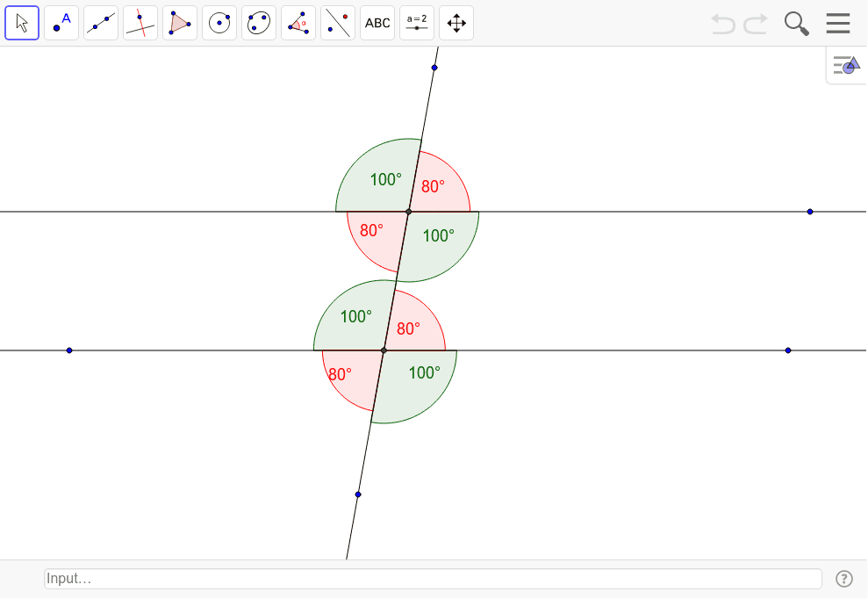The width and height of the screenshot is (868, 599).
Task: Click the 100° label below upper line
Action: click(439, 236)
